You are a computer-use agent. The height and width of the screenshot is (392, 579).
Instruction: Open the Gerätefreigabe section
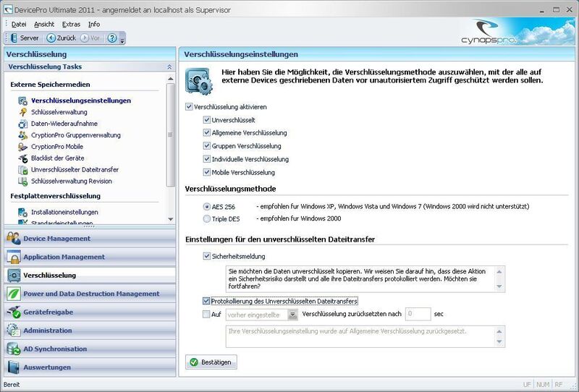click(90, 312)
